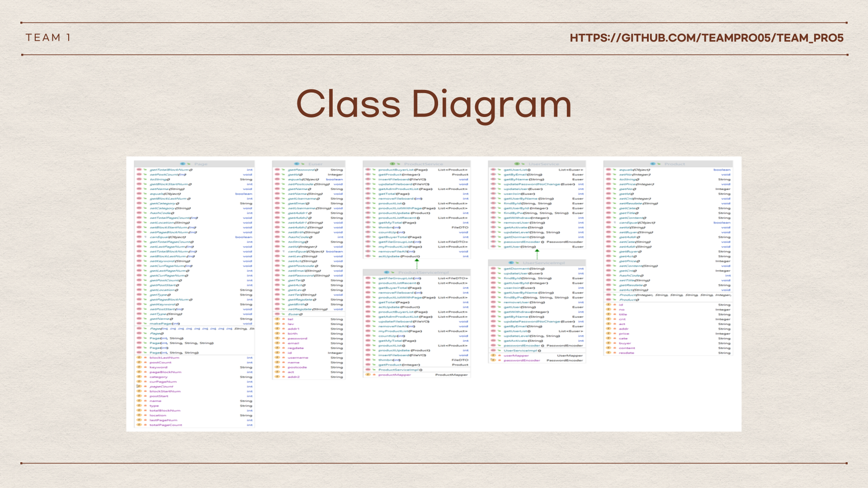Click the ProductServiceImpl class header icon
Viewport: 868px width, 488px height.
coord(387,272)
